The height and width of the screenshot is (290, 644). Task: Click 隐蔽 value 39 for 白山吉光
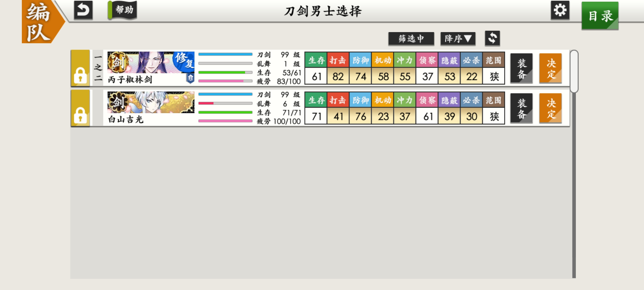coord(449,116)
